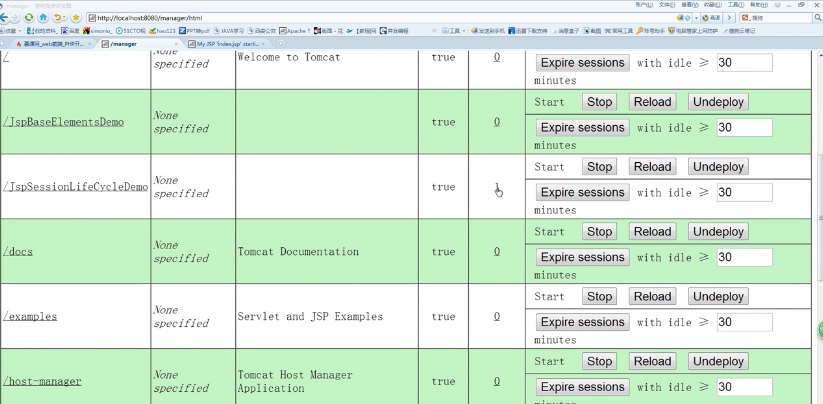Click the idle minutes field for /JspBaseElementsDemo
Screen dimensions: 823x404
744,127
